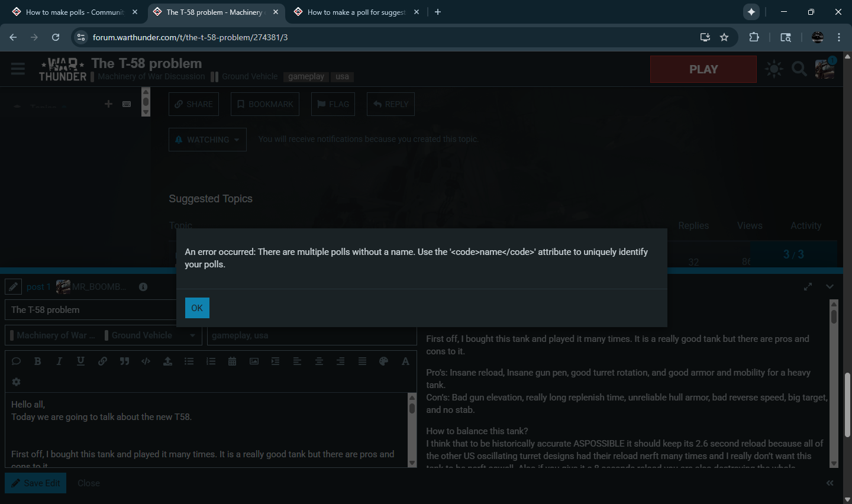Apply italic formatting in the composer toolbar
The width and height of the screenshot is (852, 504).
tap(59, 361)
